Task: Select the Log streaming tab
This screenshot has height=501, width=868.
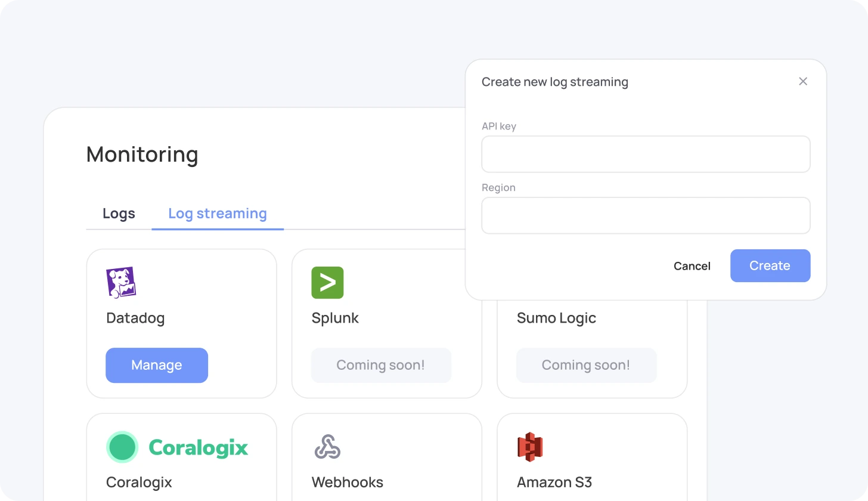Action: 218,214
